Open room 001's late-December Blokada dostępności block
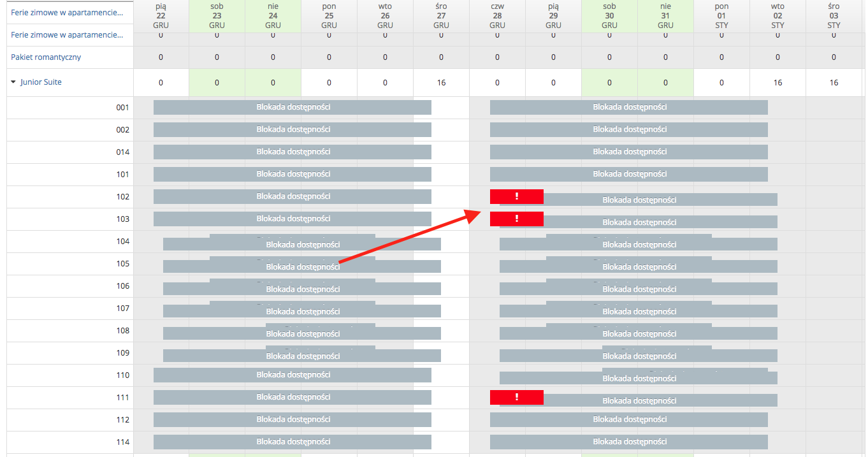868x457 pixels. (x=629, y=107)
